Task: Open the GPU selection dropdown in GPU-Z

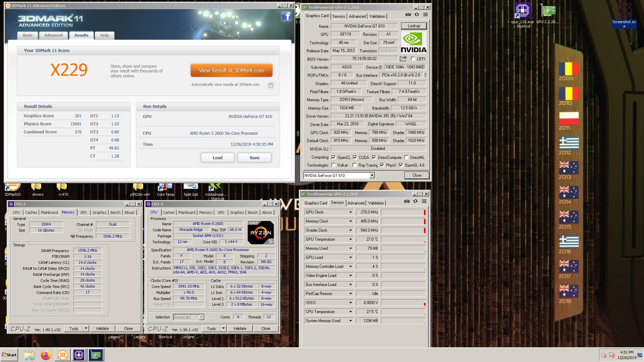Action: click(x=372, y=175)
